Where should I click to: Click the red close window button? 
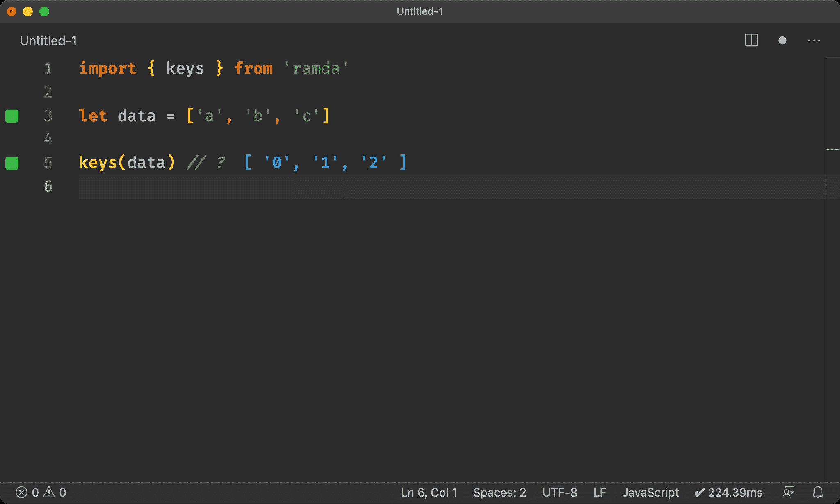click(x=11, y=11)
